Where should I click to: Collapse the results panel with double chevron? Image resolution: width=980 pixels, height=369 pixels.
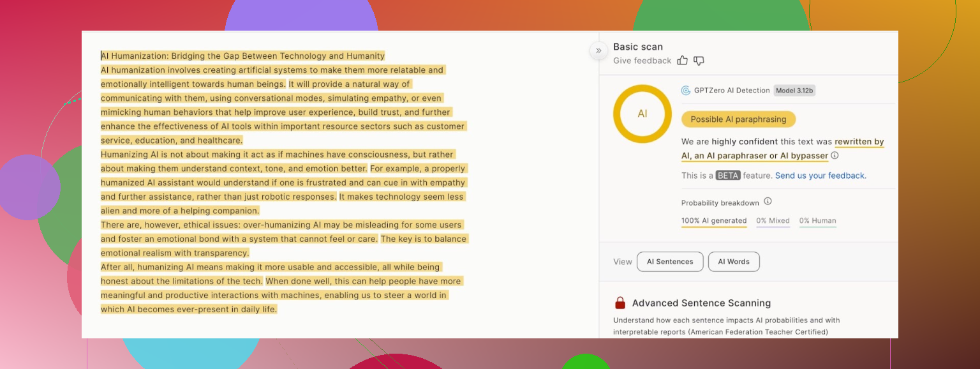click(598, 50)
